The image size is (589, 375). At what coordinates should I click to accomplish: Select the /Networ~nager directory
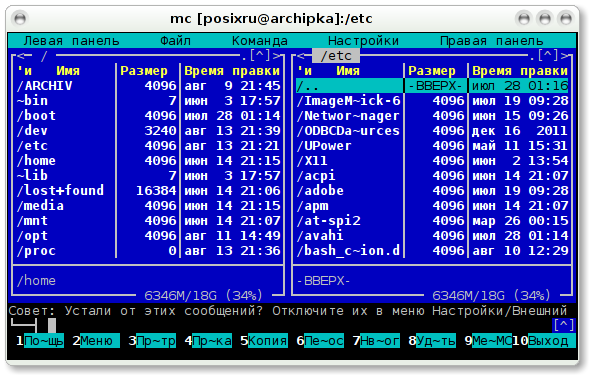[x=432, y=116]
